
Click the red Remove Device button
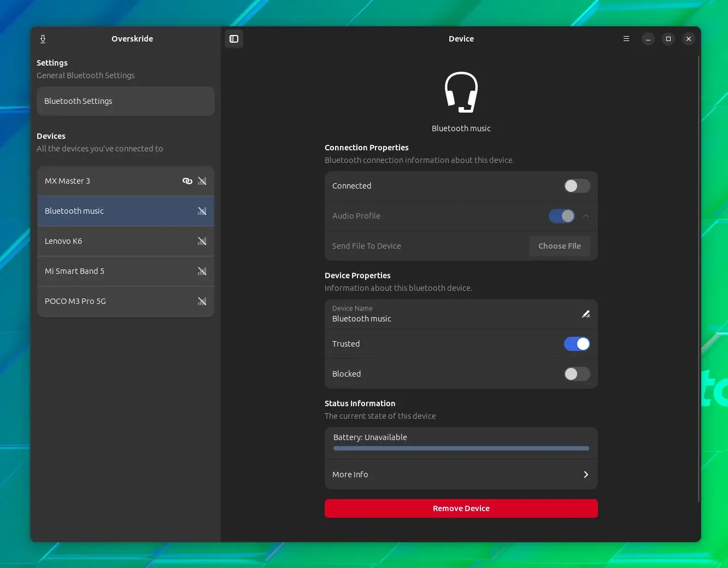pyautogui.click(x=461, y=508)
